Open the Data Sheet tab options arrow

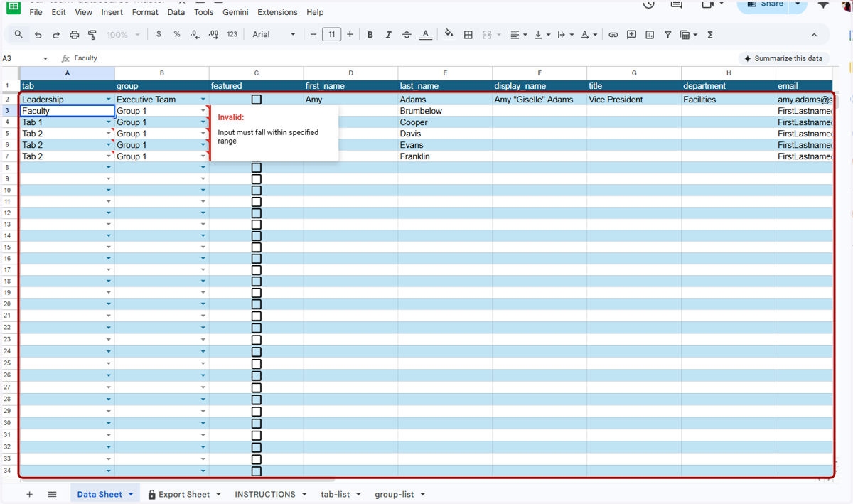point(131,494)
